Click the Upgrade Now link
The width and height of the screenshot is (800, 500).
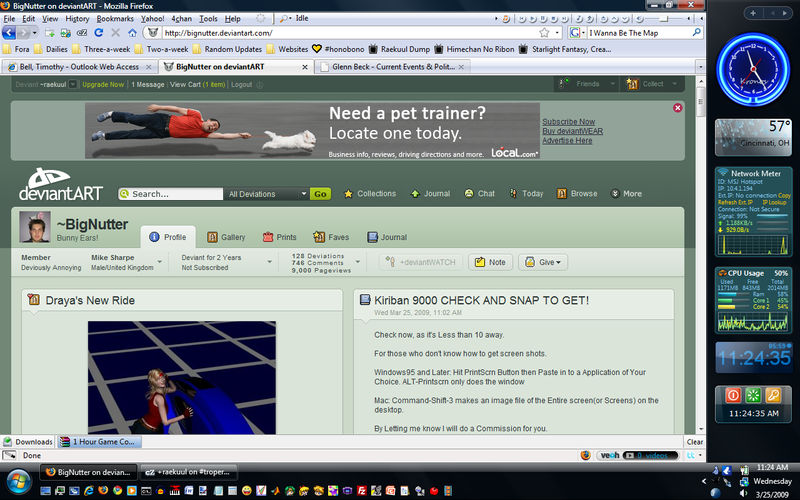coord(103,85)
